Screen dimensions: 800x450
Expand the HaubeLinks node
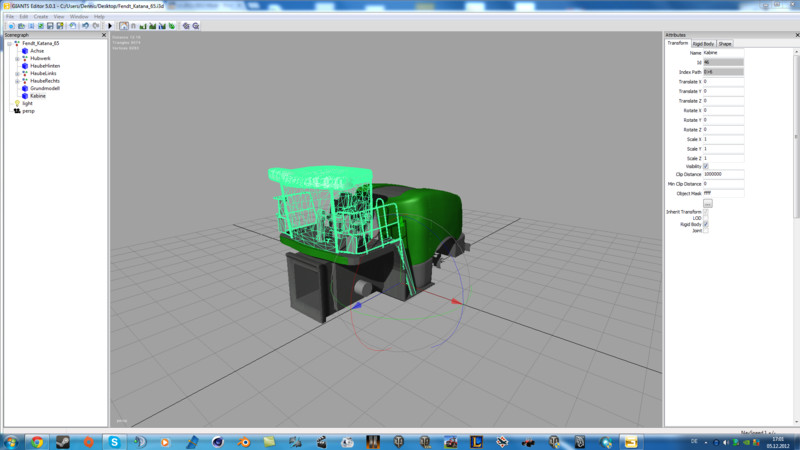17,73
